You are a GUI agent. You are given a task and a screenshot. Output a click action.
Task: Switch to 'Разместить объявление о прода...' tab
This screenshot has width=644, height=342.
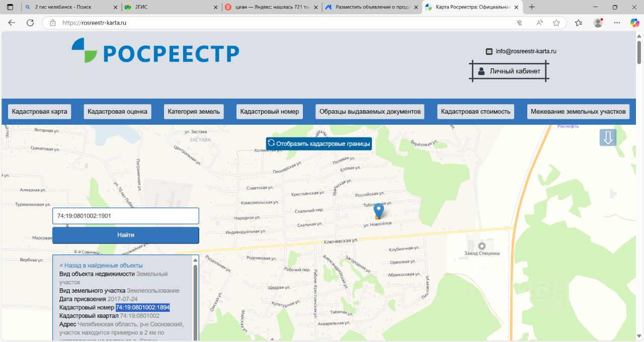pos(371,7)
